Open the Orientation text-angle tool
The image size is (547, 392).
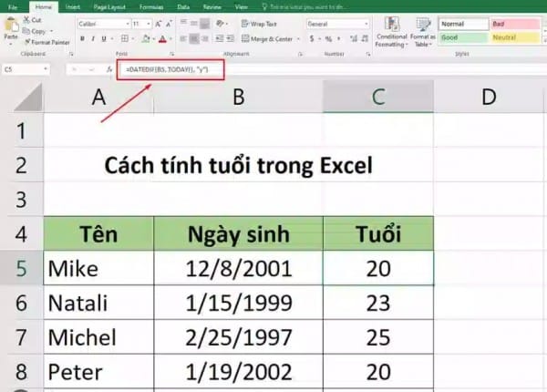click(x=221, y=24)
